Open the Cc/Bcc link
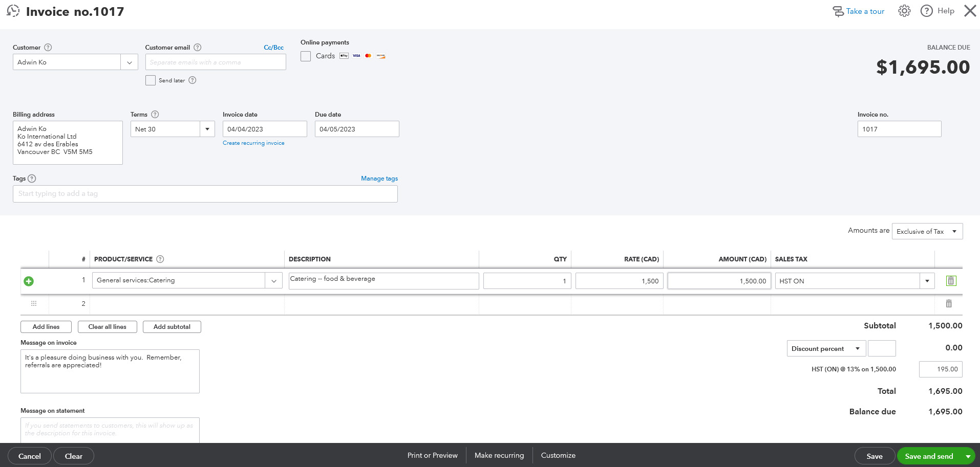The image size is (980, 467). (x=273, y=48)
